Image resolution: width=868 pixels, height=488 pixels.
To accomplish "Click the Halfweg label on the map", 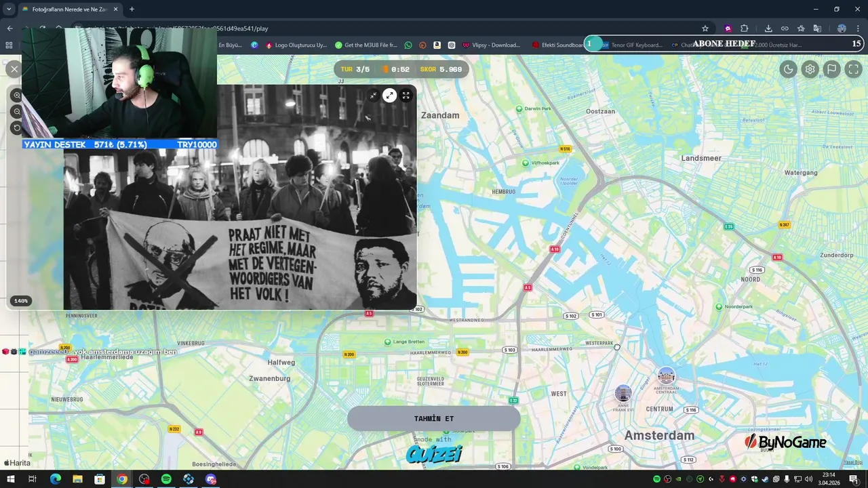I will [281, 363].
